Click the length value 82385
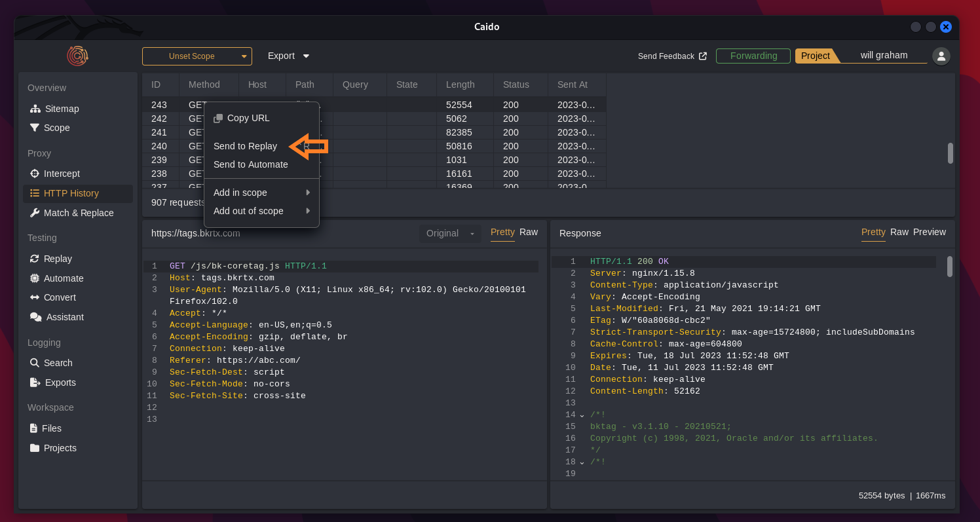Viewport: 980px width, 522px height. point(459,132)
